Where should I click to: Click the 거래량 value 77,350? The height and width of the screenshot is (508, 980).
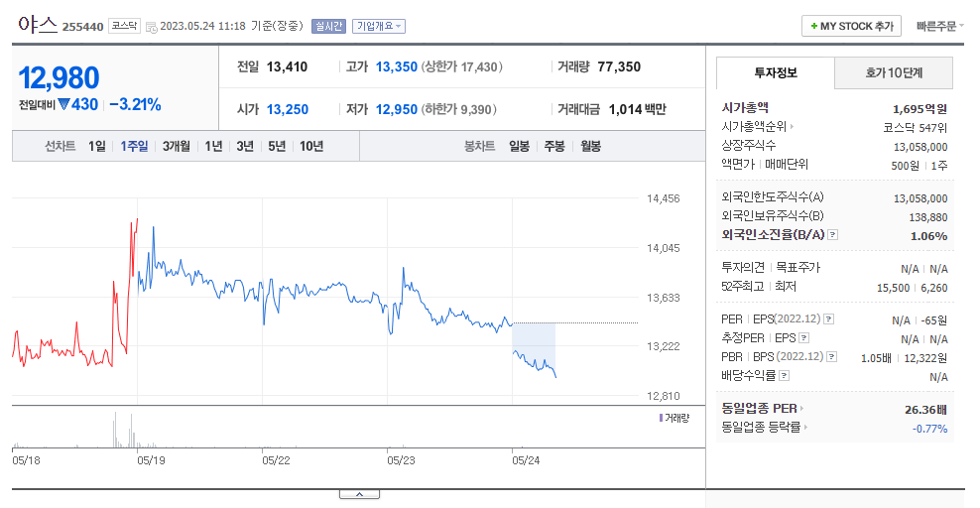pyautogui.click(x=619, y=66)
